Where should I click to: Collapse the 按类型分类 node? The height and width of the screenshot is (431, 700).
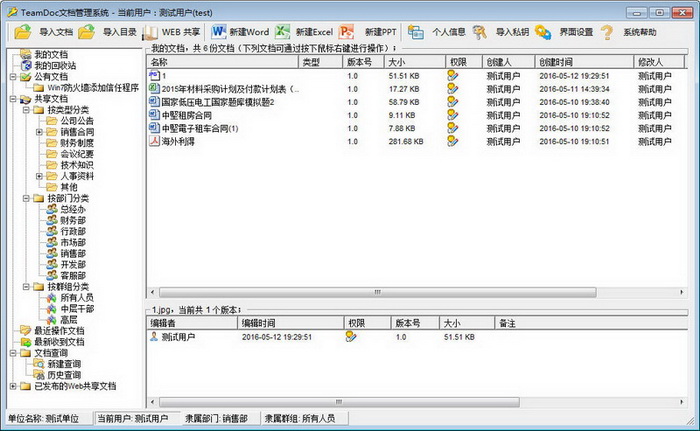click(26, 109)
